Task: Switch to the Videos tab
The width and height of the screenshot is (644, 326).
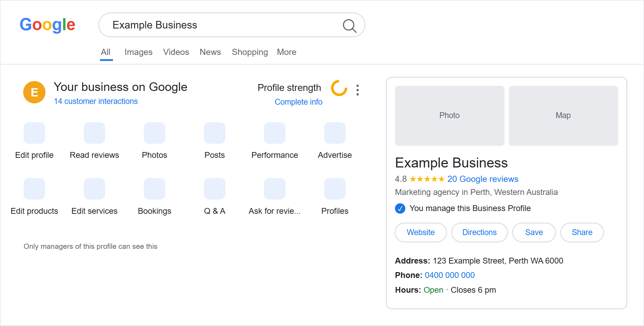Action: pos(176,52)
